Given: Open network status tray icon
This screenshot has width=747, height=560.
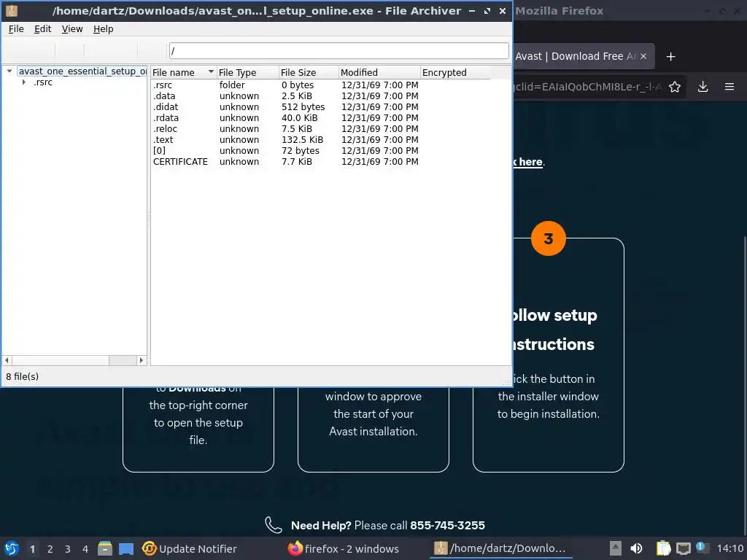Looking at the screenshot, I should pyautogui.click(x=684, y=548).
